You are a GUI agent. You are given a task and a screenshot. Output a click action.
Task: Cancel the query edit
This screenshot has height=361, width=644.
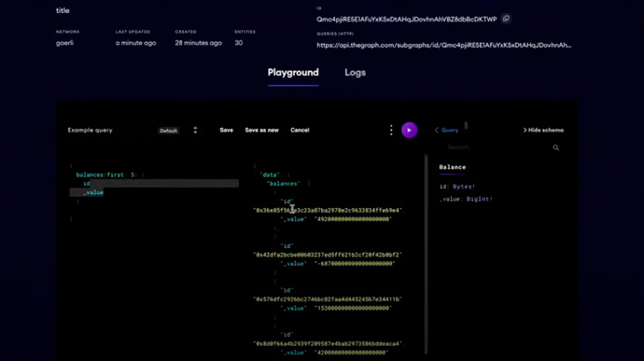(300, 131)
